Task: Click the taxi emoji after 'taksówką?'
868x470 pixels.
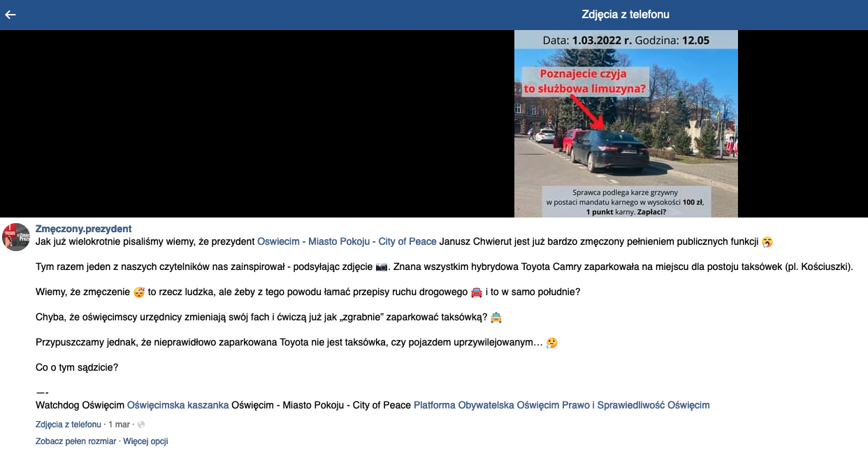Action: (496, 318)
